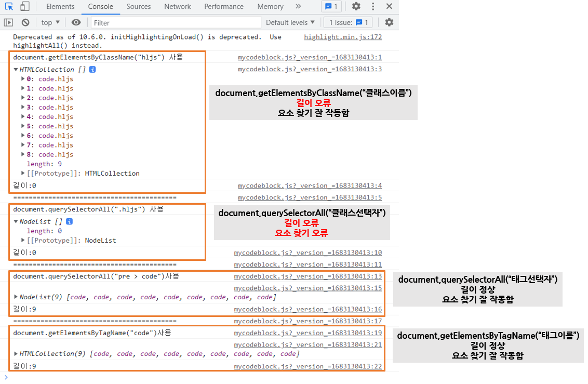Expand item 6: code.hljs
The height and width of the screenshot is (384, 588).
(x=23, y=136)
